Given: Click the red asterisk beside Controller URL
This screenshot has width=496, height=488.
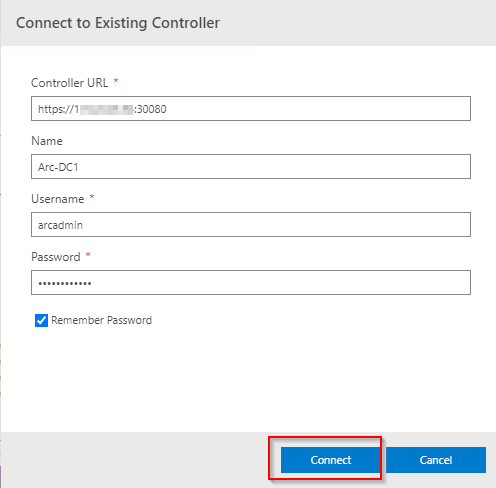Looking at the screenshot, I should (x=116, y=81).
